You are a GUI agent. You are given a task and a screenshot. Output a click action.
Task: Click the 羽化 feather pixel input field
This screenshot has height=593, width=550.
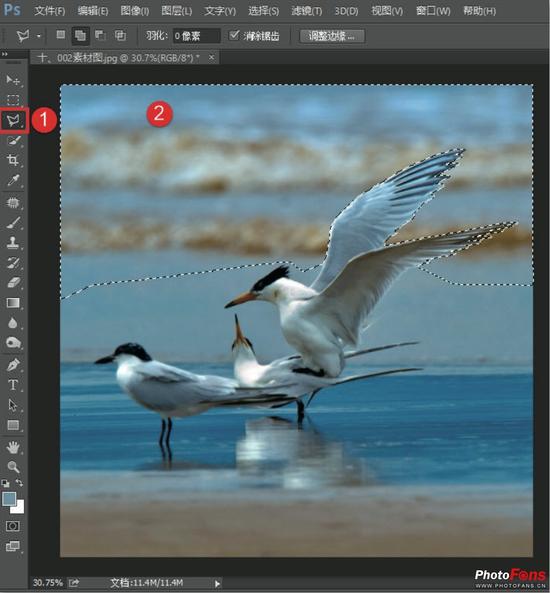196,36
